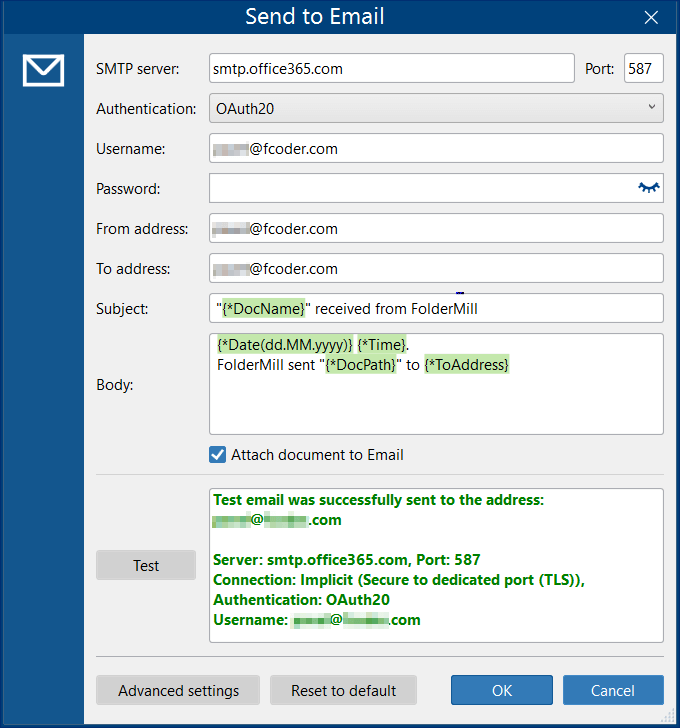Click the Authentication dropdown arrow

(652, 107)
